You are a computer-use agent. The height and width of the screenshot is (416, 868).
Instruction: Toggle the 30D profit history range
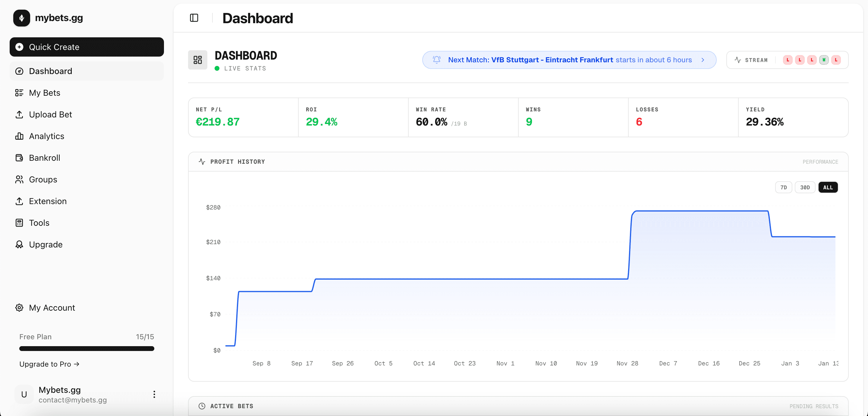tap(805, 187)
